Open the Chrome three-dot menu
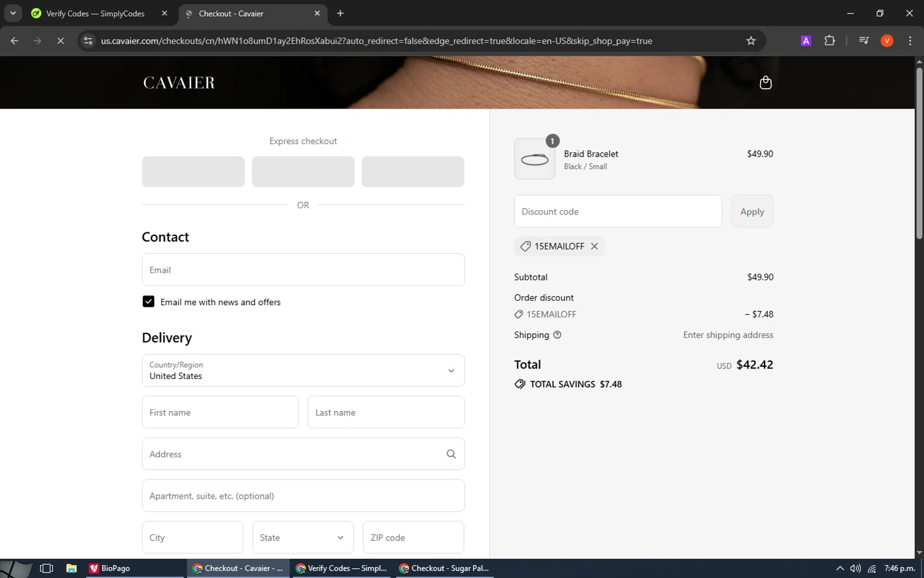The image size is (924, 578). click(910, 41)
